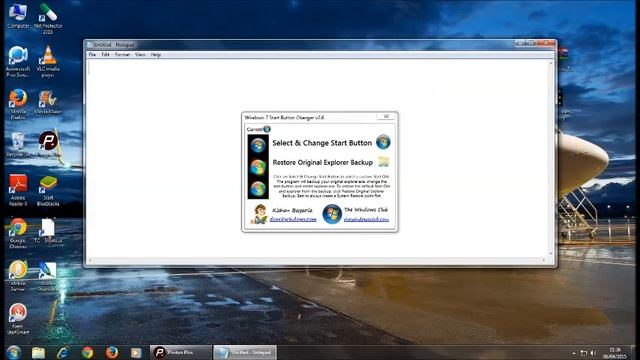Launch Internet Explorer from the taskbar
This screenshot has height=360, width=640.
click(x=62, y=352)
